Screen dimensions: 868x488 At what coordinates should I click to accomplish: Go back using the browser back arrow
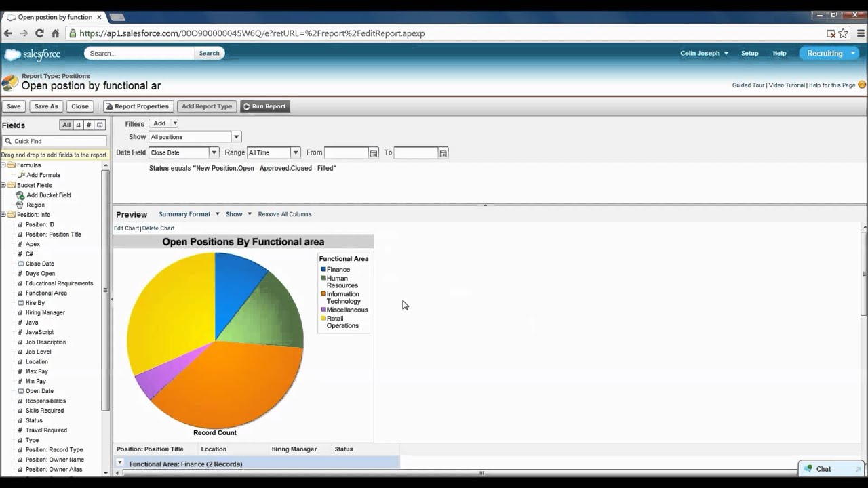coord(8,33)
